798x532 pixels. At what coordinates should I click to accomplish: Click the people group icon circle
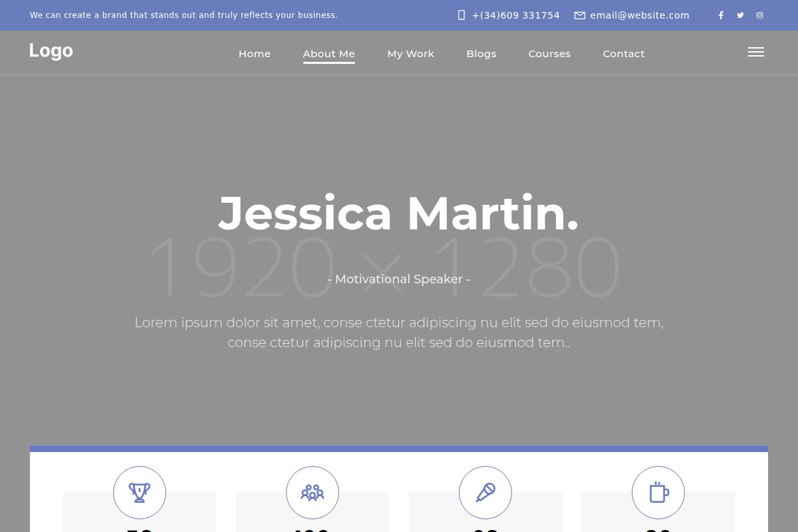(x=313, y=493)
